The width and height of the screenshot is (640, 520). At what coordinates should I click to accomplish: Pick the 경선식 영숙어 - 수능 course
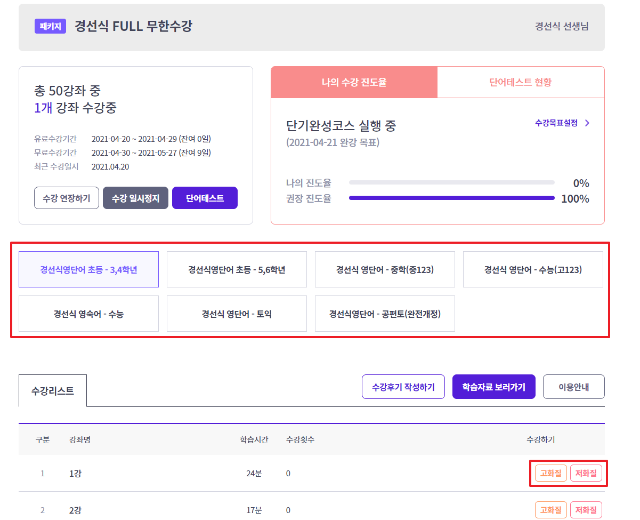pyautogui.click(x=89, y=314)
